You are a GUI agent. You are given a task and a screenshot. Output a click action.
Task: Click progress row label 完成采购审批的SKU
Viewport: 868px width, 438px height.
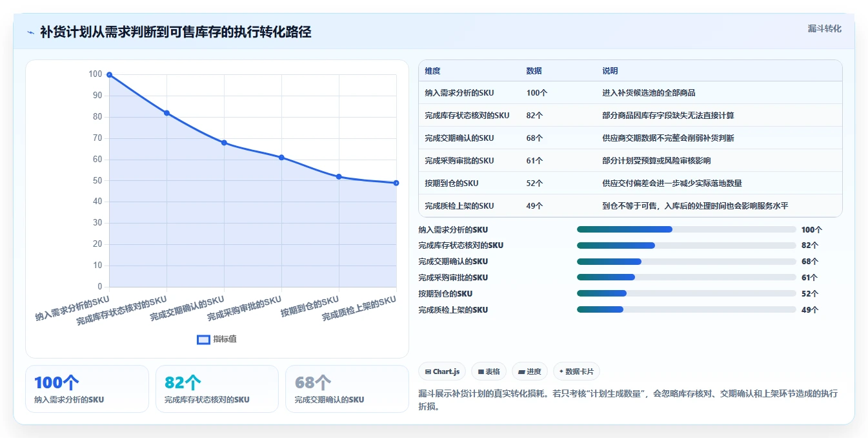(x=453, y=278)
